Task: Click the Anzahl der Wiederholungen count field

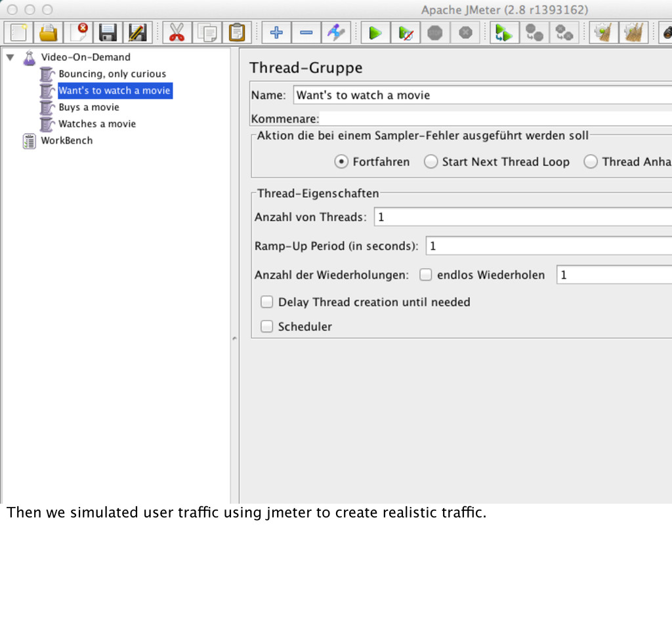Action: click(614, 275)
